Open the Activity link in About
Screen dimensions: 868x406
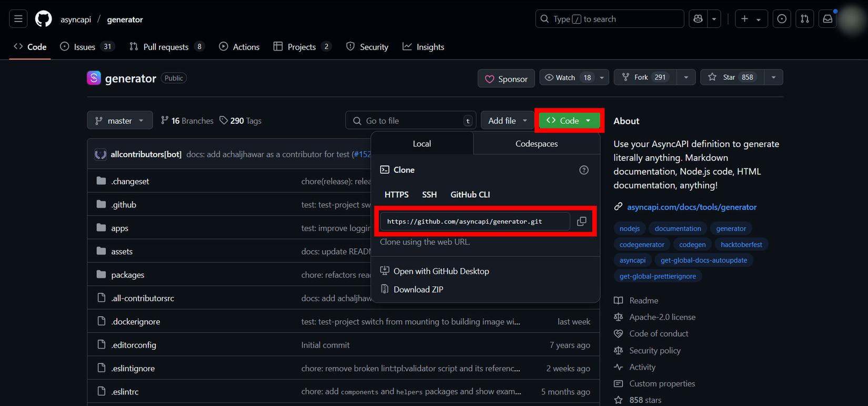click(635, 367)
